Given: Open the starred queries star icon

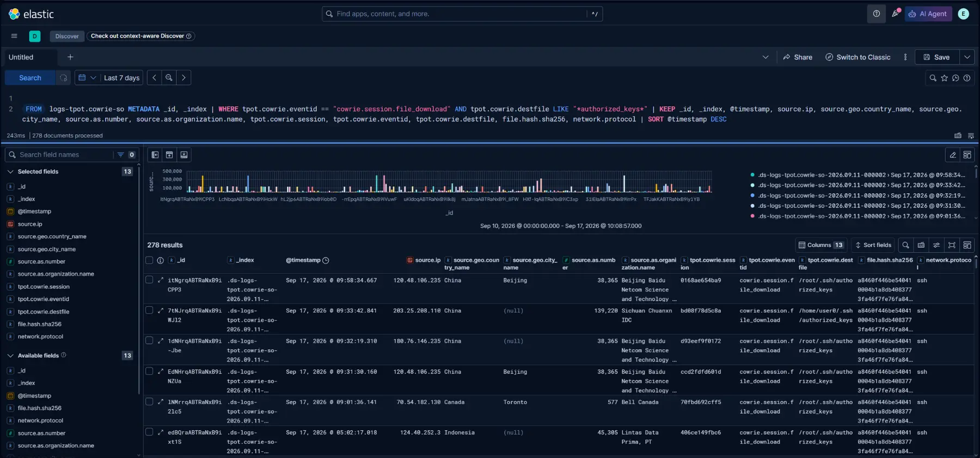Looking at the screenshot, I should coord(944,78).
